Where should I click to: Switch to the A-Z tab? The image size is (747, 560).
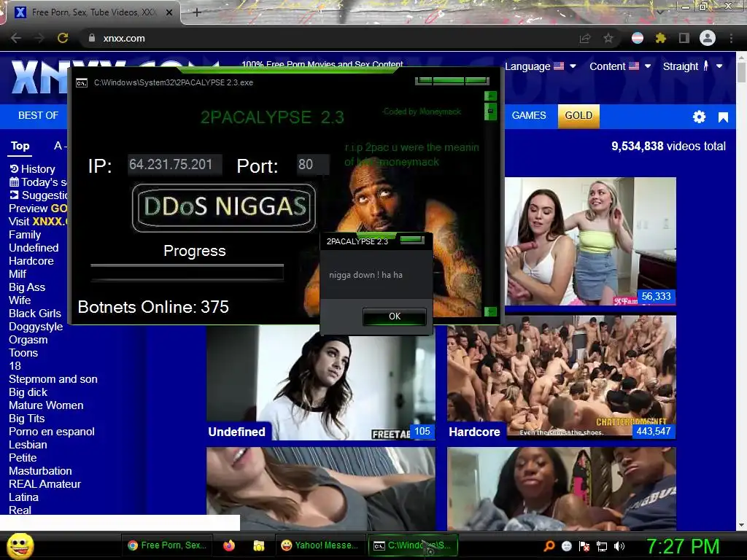click(61, 146)
